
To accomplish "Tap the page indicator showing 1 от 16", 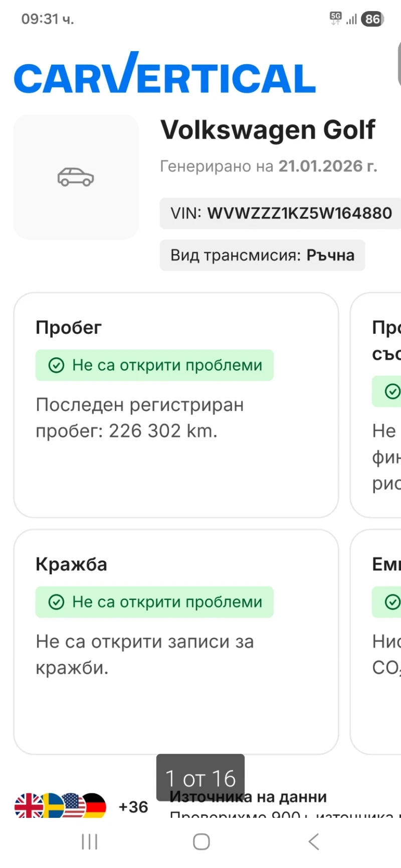I will click(x=200, y=777).
